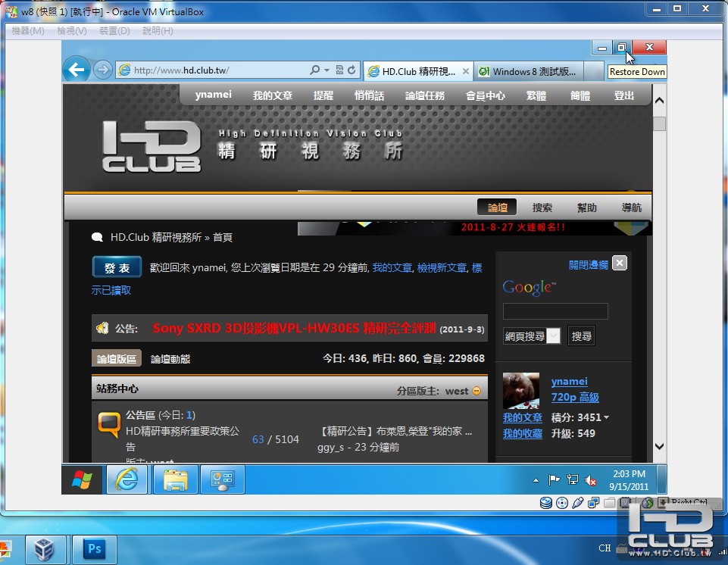Click the HD Club header logo
The height and width of the screenshot is (565, 728).
point(152,147)
